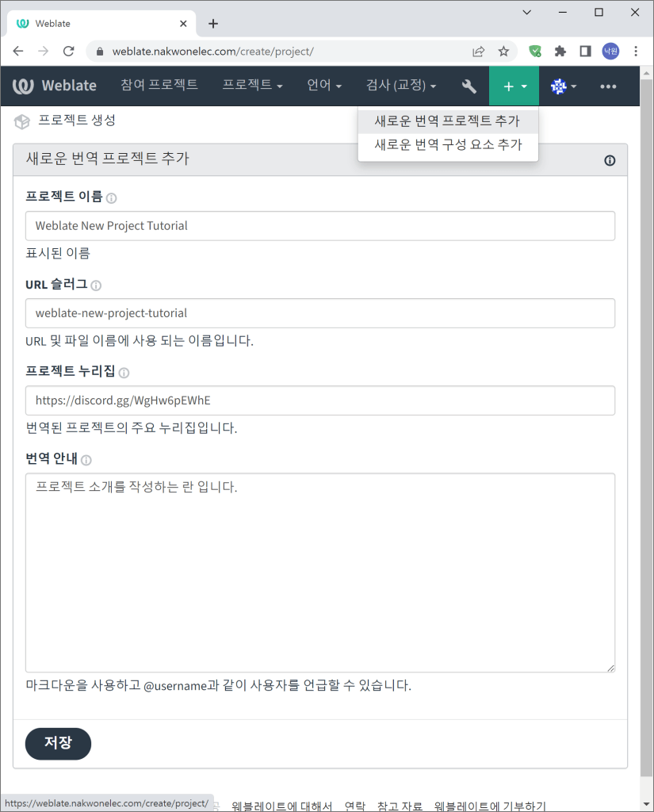654x812 pixels.
Task: Select 새로운 번역 구성 요소 추가 menu item
Action: pyautogui.click(x=447, y=145)
